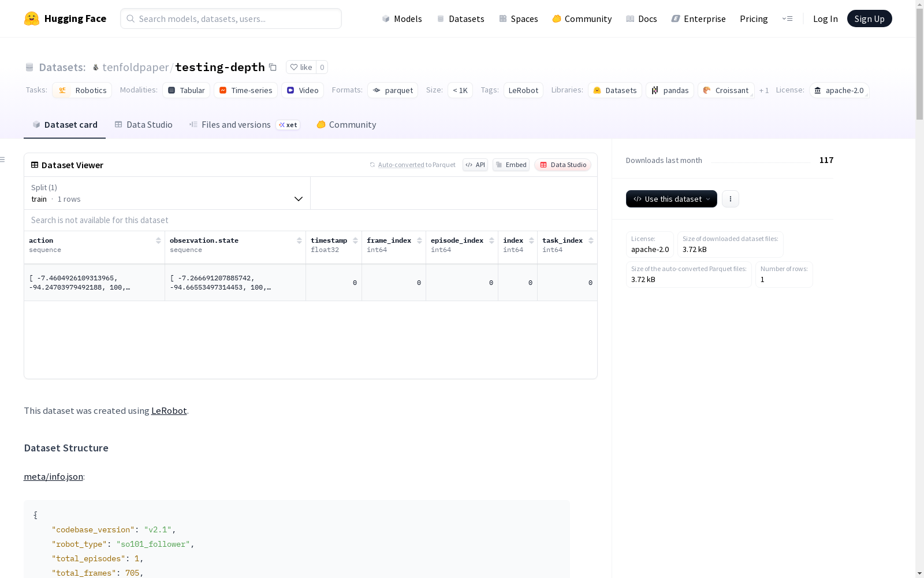Image resolution: width=924 pixels, height=578 pixels.
Task: Click the Dataset Structure heading
Action: [66, 448]
